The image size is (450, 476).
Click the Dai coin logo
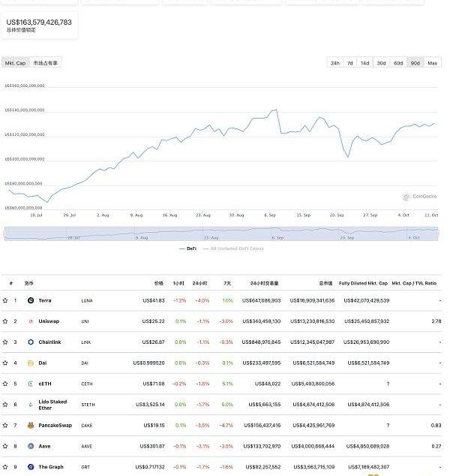[31, 363]
